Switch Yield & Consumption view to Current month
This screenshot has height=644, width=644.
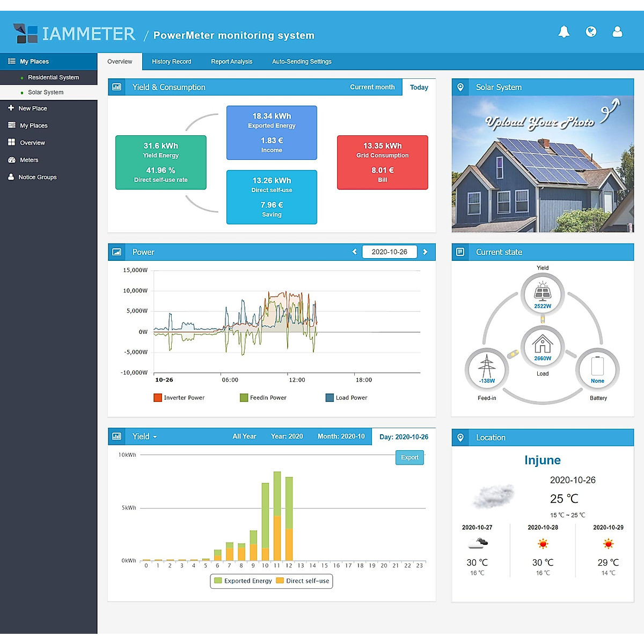tap(372, 87)
